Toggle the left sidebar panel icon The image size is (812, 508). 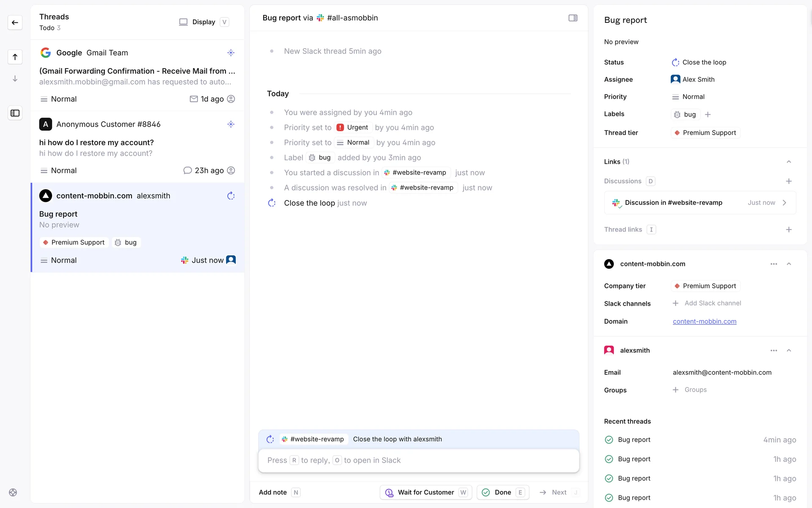click(15, 113)
